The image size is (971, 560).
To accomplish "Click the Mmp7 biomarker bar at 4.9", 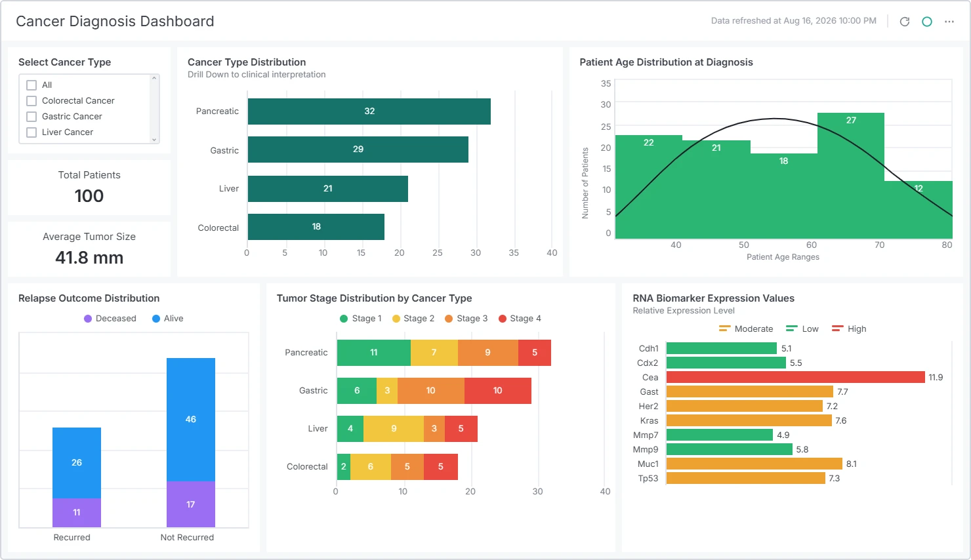I will pos(720,435).
